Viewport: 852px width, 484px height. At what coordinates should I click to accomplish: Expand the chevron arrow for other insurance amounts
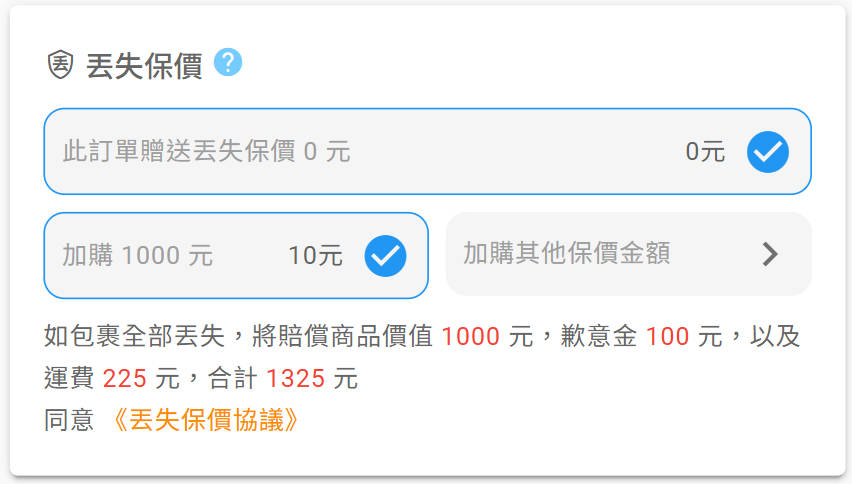click(770, 254)
